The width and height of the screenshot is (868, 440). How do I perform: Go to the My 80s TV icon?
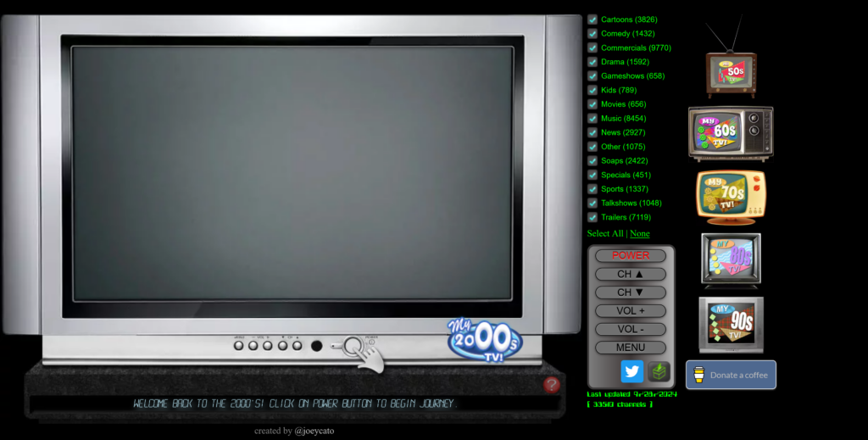tap(731, 260)
